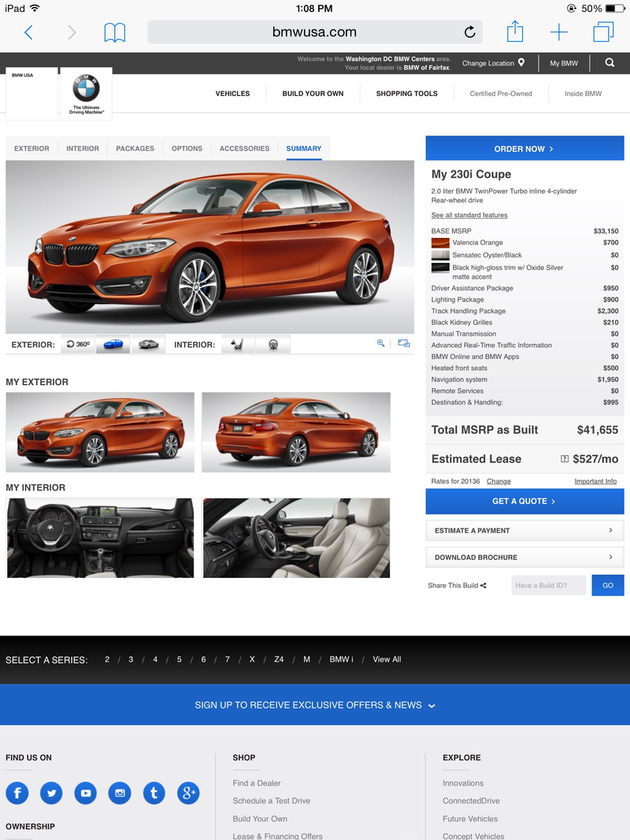Tap the Safari address bar

click(314, 32)
